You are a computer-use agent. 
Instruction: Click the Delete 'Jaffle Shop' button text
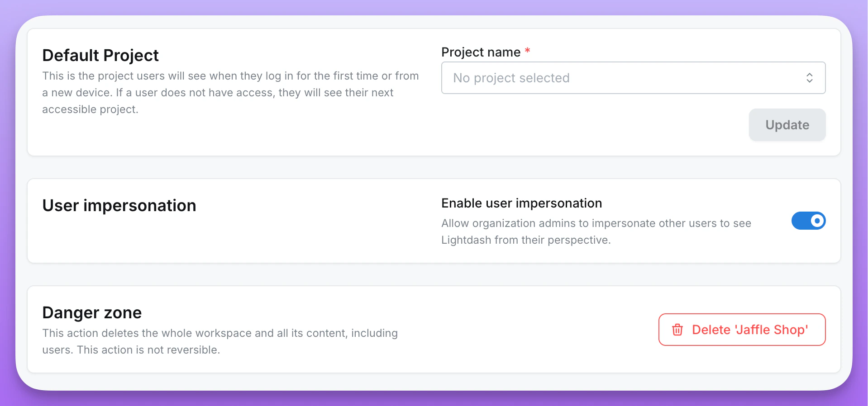coord(750,330)
